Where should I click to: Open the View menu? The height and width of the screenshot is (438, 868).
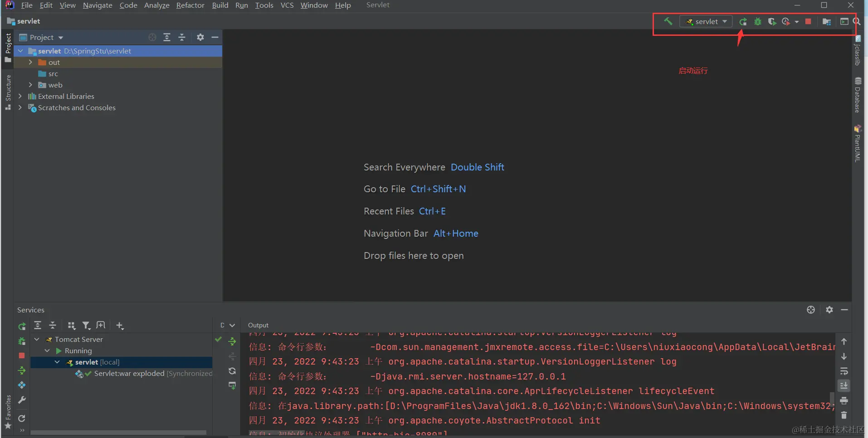click(x=68, y=5)
